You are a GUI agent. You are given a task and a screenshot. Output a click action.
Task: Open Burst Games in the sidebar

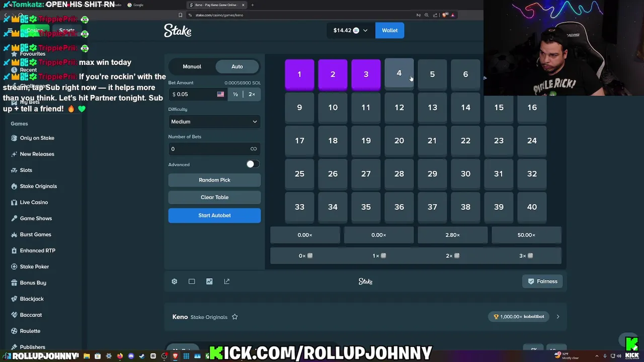click(35, 234)
